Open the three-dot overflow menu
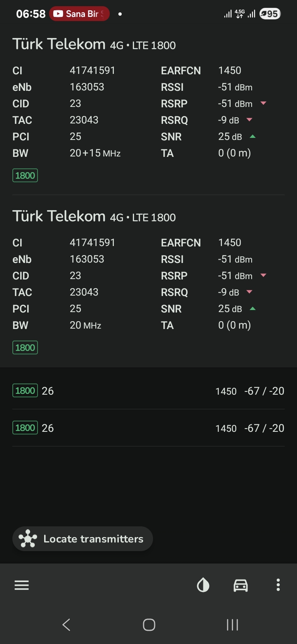This screenshot has height=644, width=297. 278,585
